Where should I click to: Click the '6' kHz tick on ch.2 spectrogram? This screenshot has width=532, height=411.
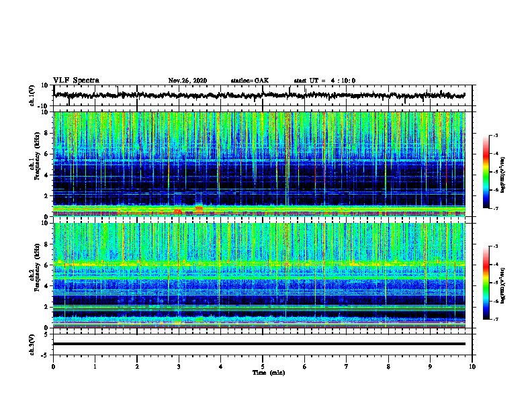(47, 265)
